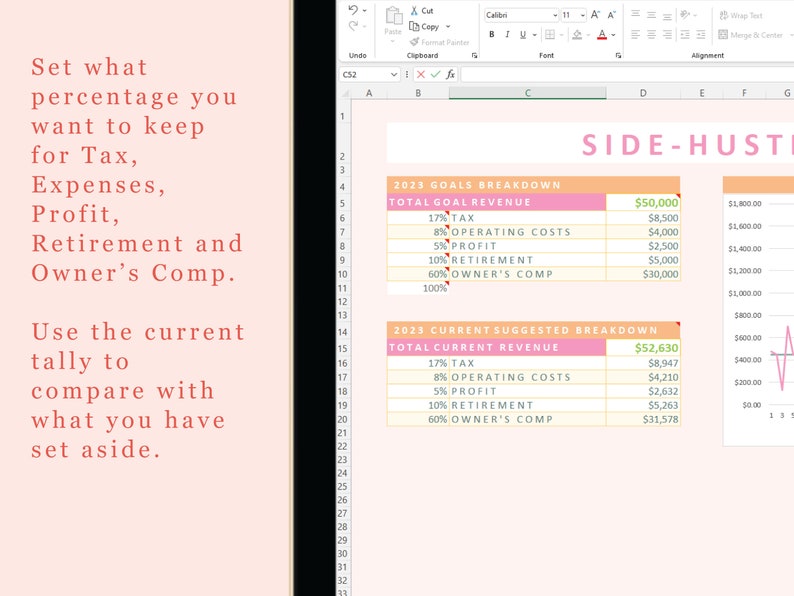Cancel entry with red X
The height and width of the screenshot is (596, 794).
point(421,75)
